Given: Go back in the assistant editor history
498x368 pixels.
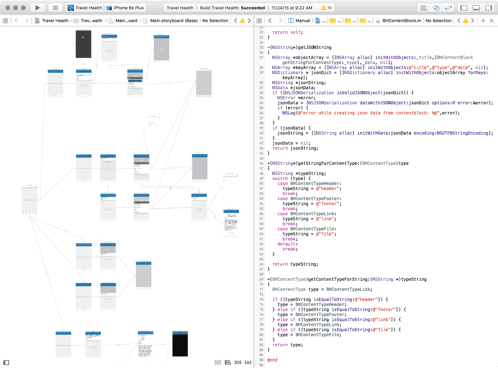Looking at the screenshot, I should [270, 21].
